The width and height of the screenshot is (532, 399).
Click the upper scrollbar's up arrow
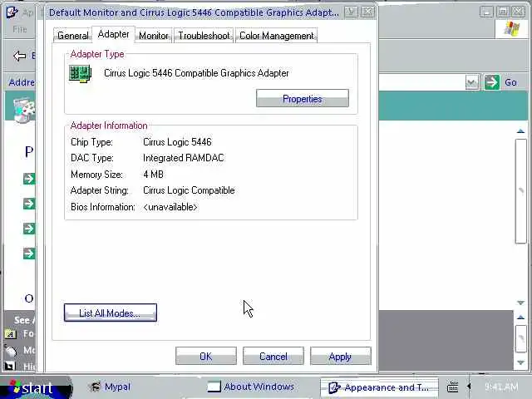click(520, 131)
